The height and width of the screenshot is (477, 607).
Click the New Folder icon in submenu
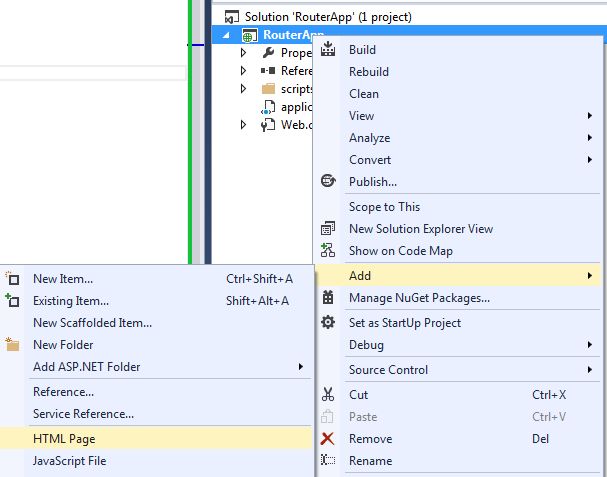(x=12, y=344)
